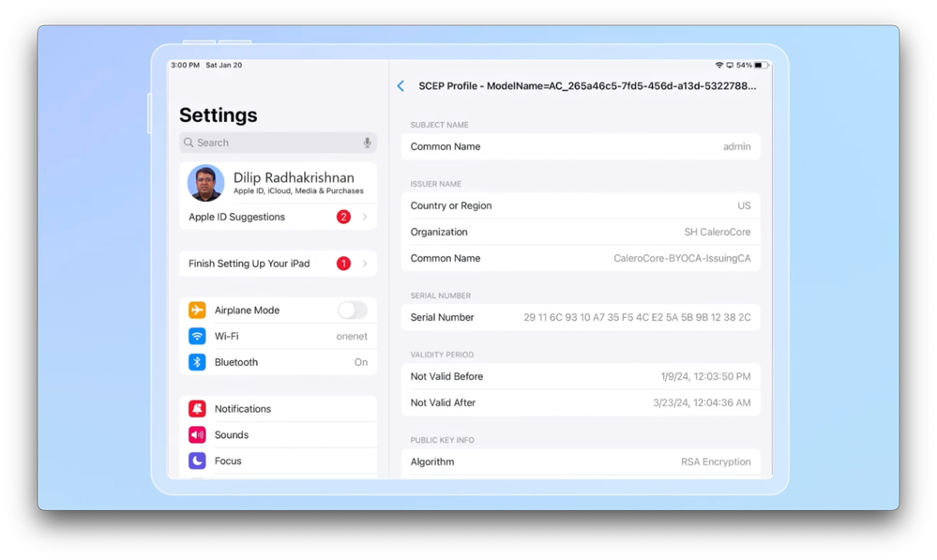Click the search magnifier icon
The height and width of the screenshot is (560, 937).
[189, 143]
